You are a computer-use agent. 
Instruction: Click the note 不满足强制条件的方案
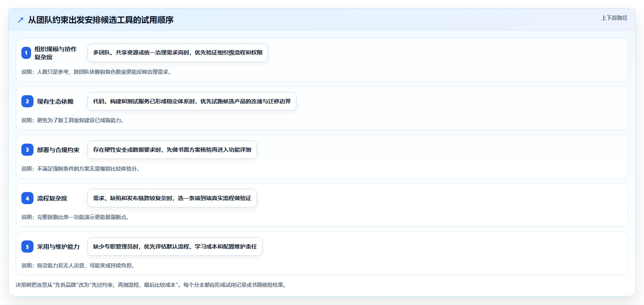[x=81, y=169]
